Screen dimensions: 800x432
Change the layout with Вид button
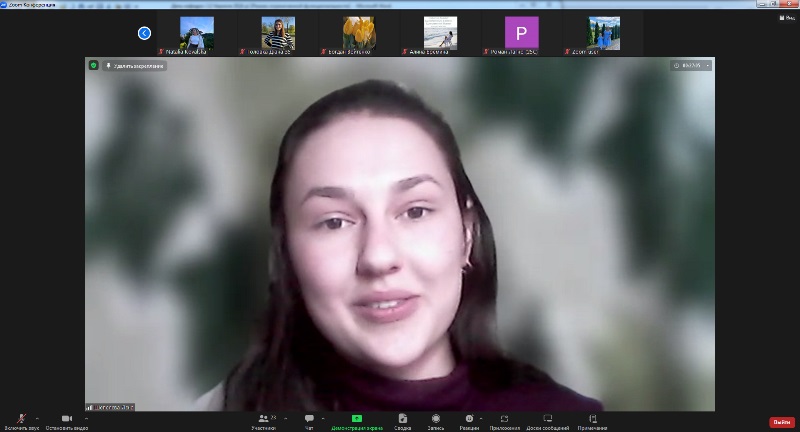[x=787, y=18]
